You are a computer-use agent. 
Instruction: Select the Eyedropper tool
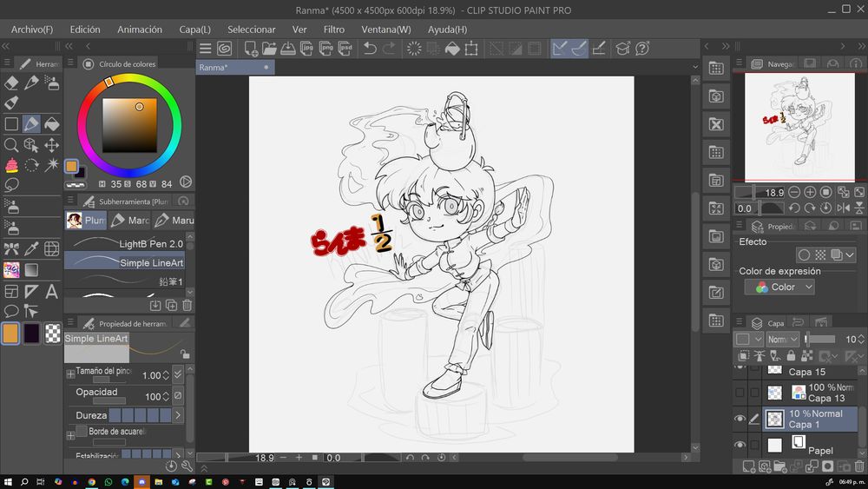(x=31, y=248)
